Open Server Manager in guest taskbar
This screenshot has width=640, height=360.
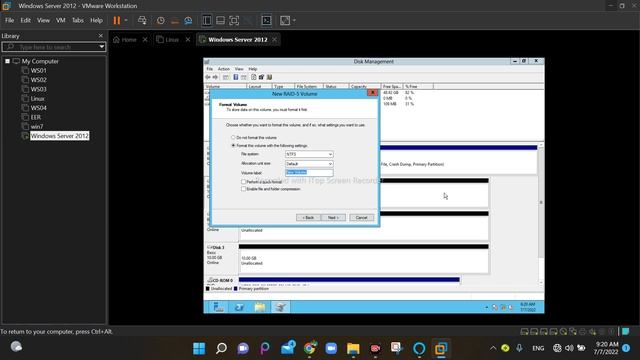coord(218,307)
